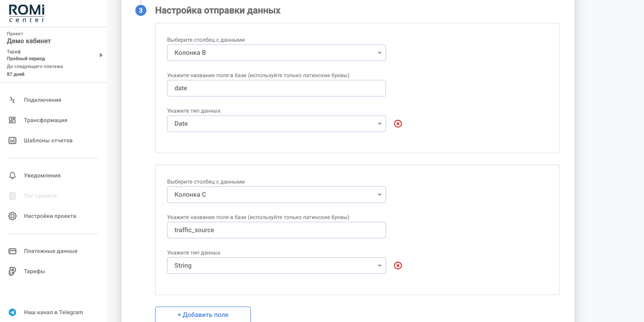The height and width of the screenshot is (322, 644).
Task: Click the Настройки проекта gear icon
Action: pyautogui.click(x=12, y=216)
